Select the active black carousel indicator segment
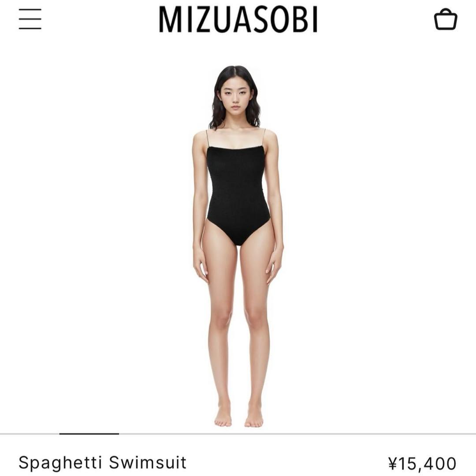 click(x=89, y=434)
